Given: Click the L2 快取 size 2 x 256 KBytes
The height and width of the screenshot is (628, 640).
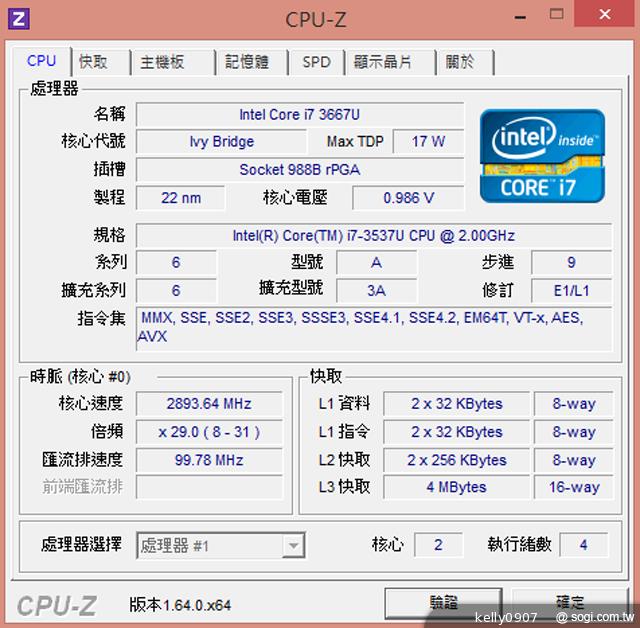Looking at the screenshot, I should coord(456,460).
